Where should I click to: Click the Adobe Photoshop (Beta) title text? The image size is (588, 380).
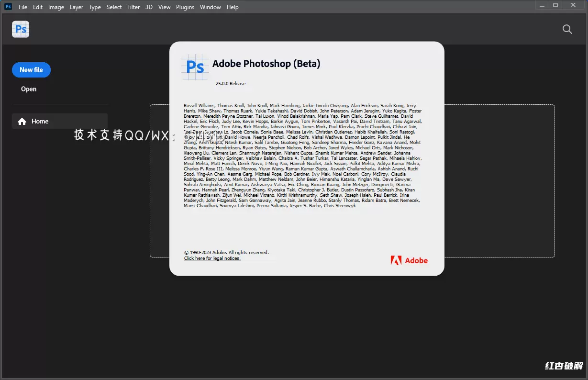point(266,64)
